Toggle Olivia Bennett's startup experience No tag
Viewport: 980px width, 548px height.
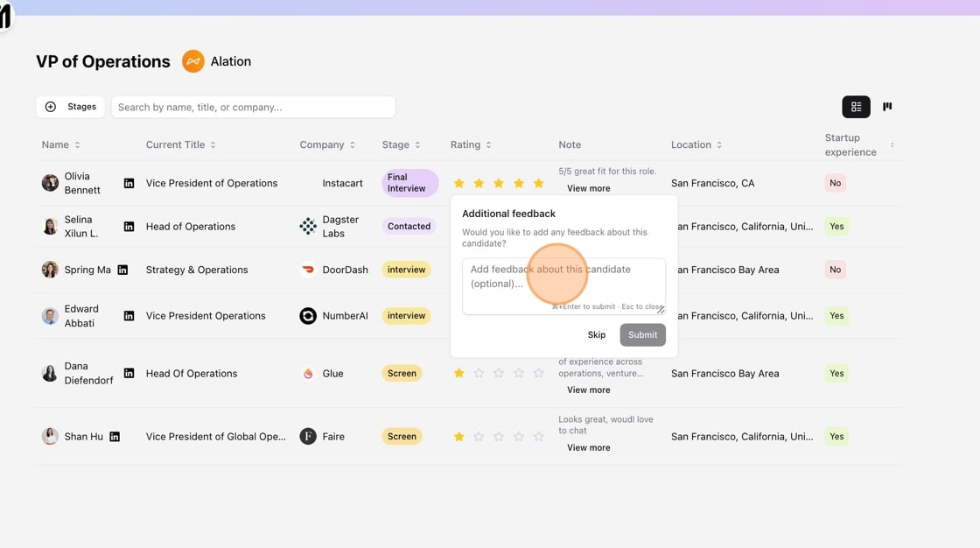coord(835,183)
